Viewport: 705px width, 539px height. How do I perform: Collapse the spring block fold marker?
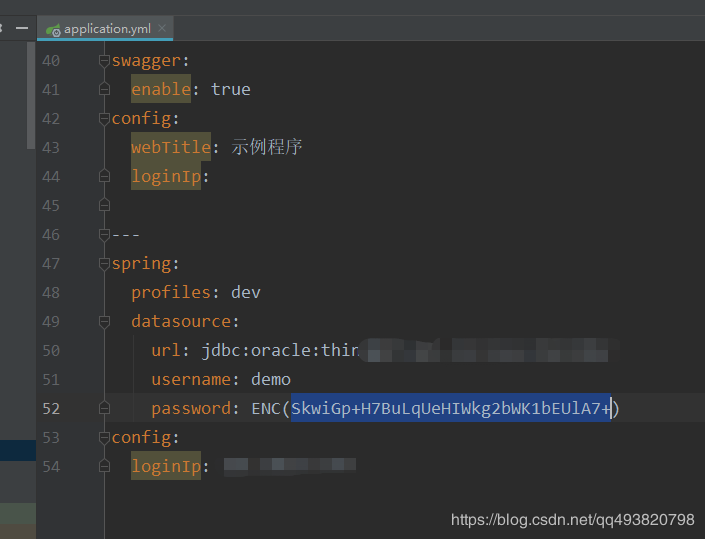coord(104,264)
